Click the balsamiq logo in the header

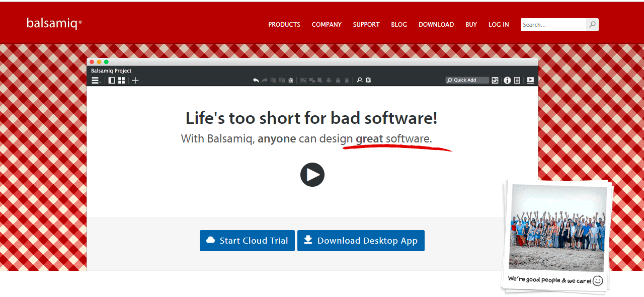(54, 23)
